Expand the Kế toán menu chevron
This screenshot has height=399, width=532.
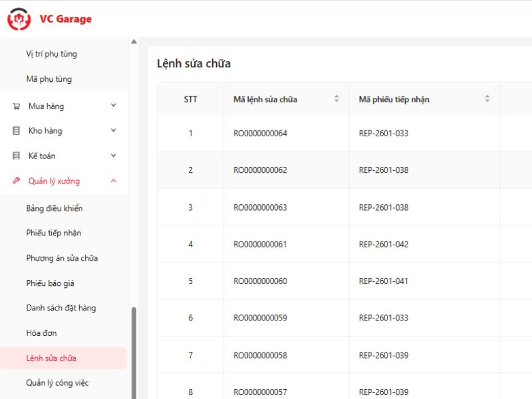113,156
